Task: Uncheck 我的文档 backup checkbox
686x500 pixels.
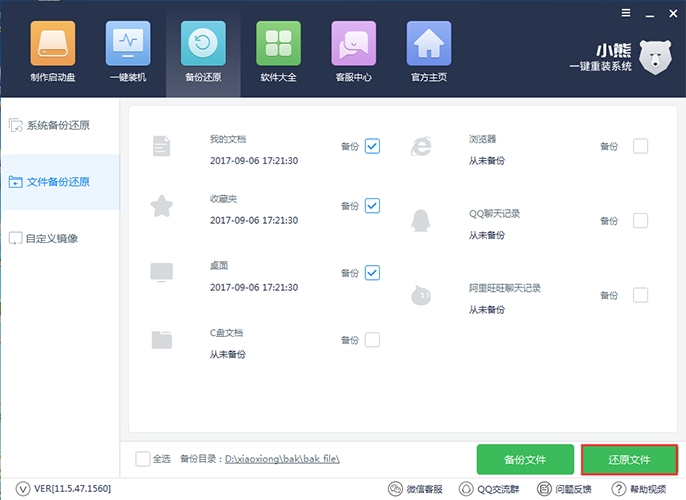Action: (x=372, y=146)
